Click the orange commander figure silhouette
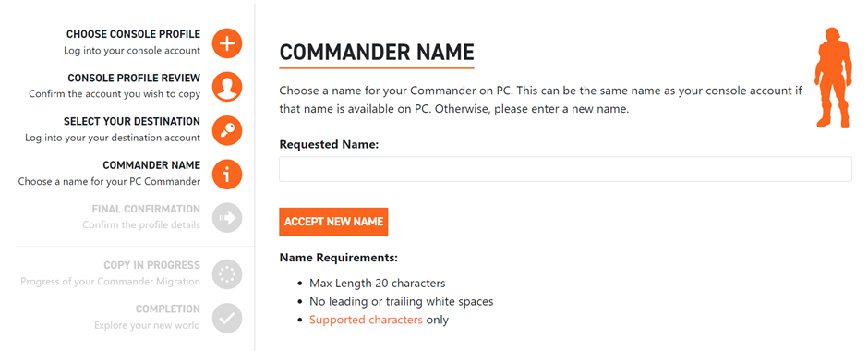This screenshot has width=868, height=351. (x=831, y=78)
